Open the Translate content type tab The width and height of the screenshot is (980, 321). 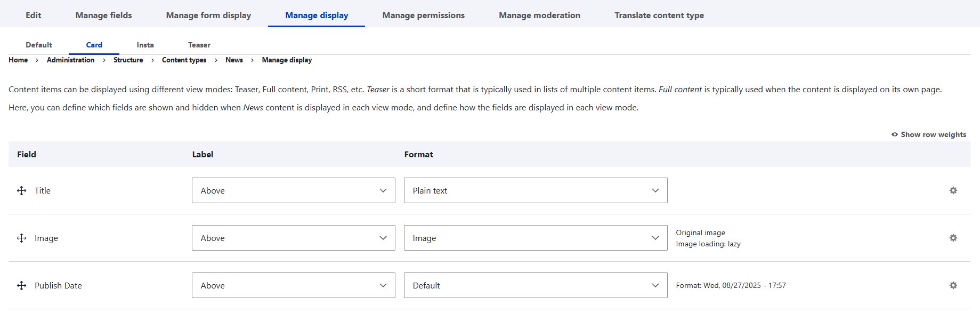(x=659, y=15)
